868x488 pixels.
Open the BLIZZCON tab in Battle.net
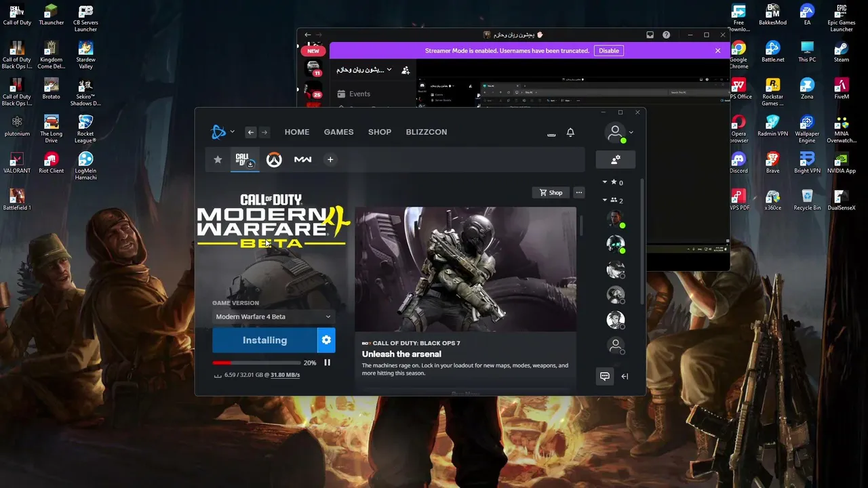427,132
